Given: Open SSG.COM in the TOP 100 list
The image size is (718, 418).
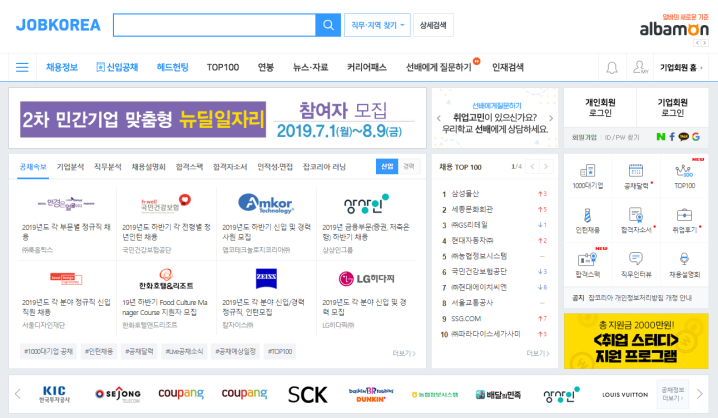Looking at the screenshot, I should click(x=466, y=318).
